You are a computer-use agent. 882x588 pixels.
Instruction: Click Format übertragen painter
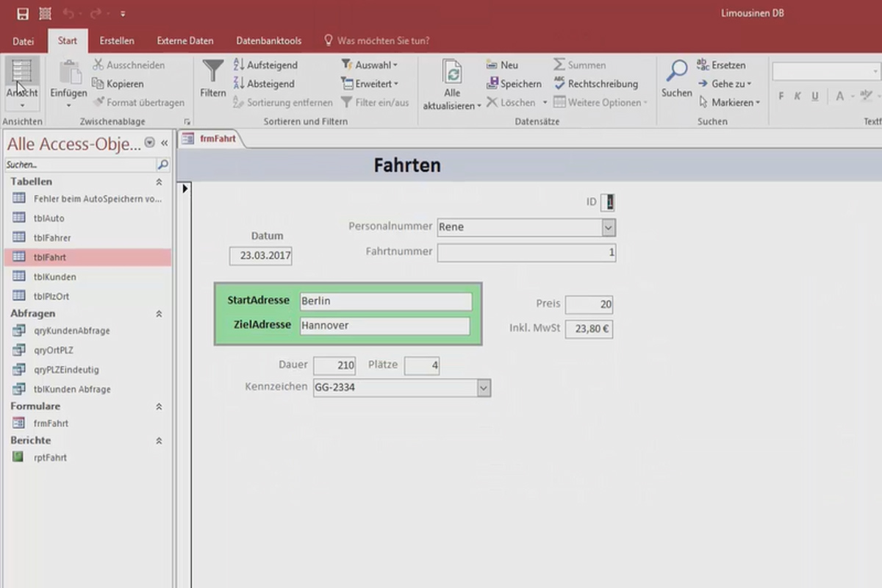coord(139,103)
